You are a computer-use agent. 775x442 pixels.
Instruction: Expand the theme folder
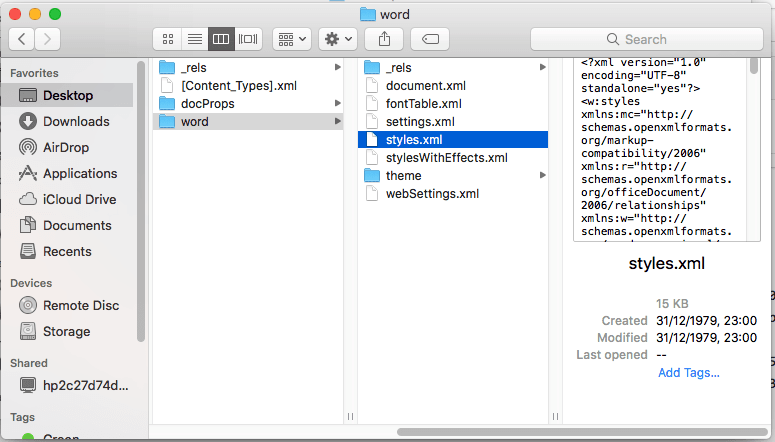click(x=404, y=175)
